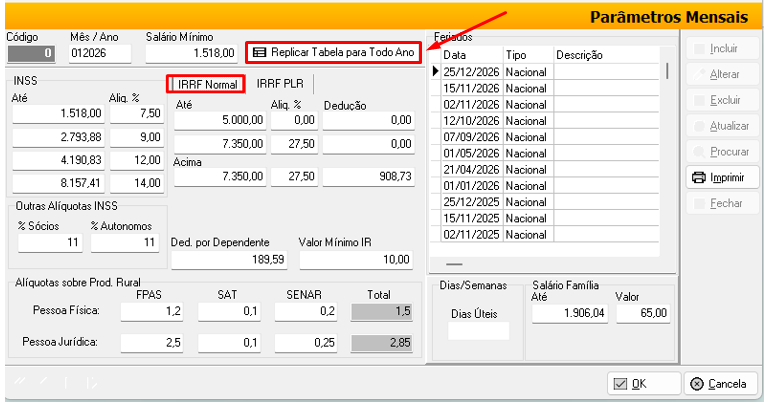The width and height of the screenshot is (768, 406).
Task: Click the Mês / Ano field
Action: (99, 52)
